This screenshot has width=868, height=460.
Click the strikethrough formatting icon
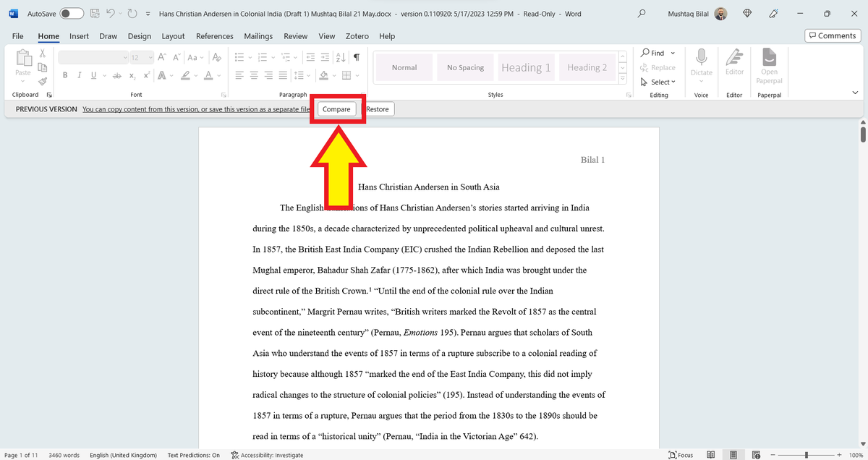116,74
